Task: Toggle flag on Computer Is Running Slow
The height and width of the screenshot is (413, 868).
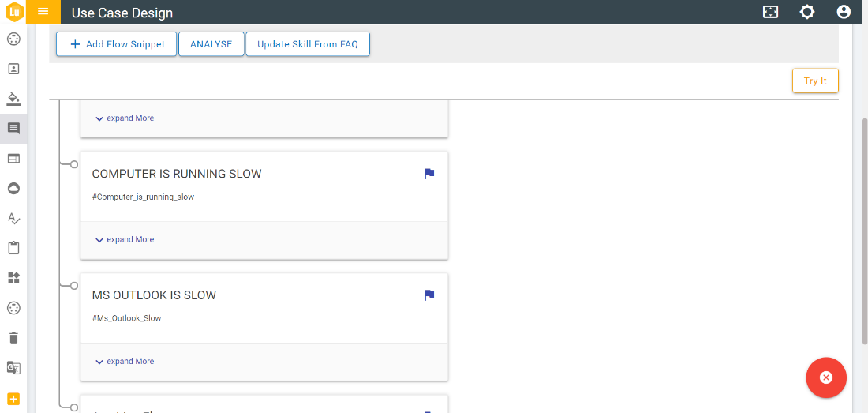Action: 429,174
